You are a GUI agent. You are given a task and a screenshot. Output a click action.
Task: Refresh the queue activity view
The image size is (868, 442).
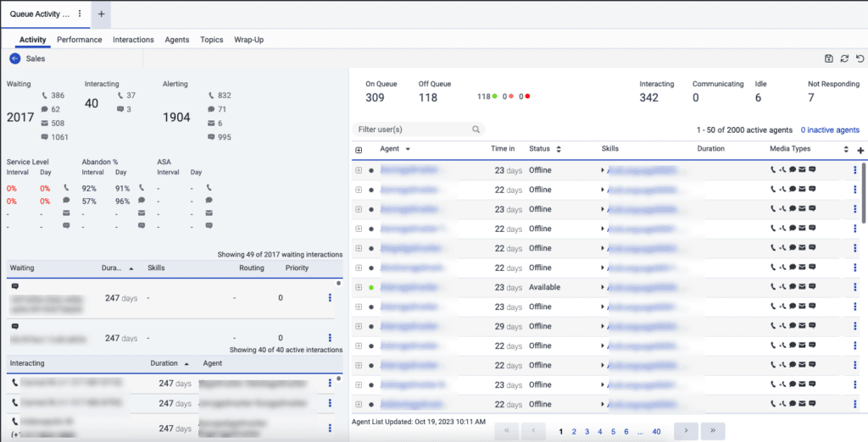click(x=844, y=58)
